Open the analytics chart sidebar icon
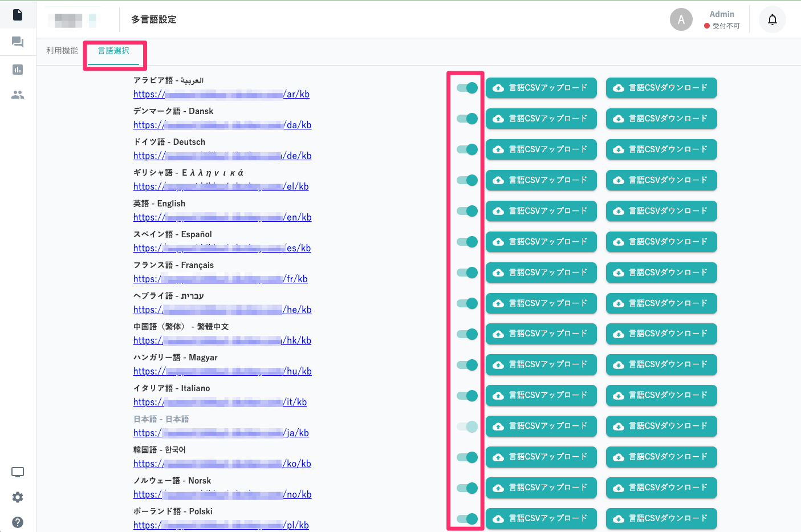This screenshot has width=801, height=532. (18, 70)
